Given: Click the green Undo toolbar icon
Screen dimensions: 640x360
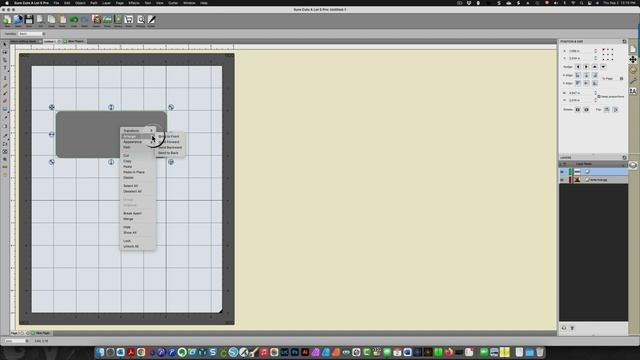Looking at the screenshot, I should coord(74,20).
